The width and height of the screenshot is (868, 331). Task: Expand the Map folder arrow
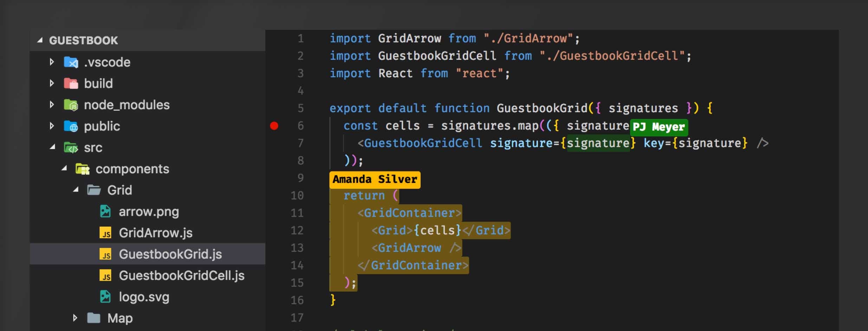[75, 318]
